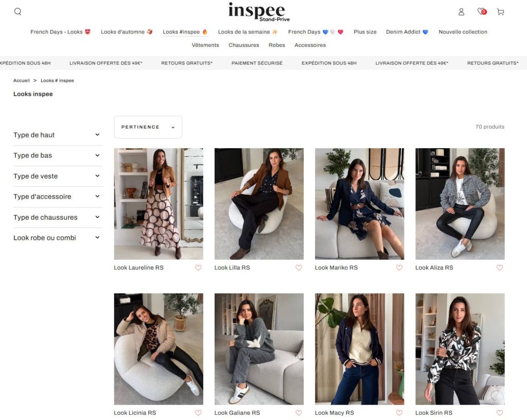This screenshot has height=420, width=527.
Task: Like Look Lilla RS with heart icon
Action: point(298,268)
